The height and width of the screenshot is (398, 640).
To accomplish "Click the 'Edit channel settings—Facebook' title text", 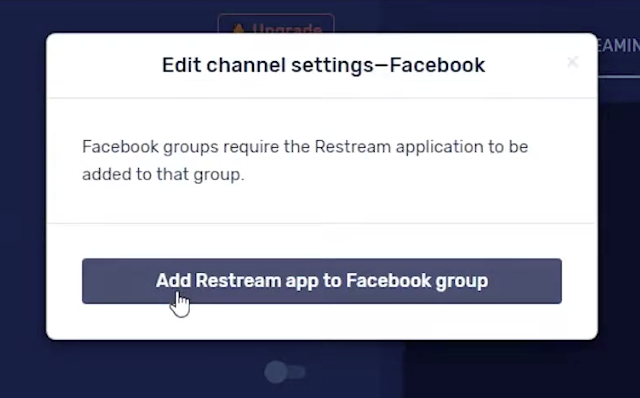I will click(323, 65).
